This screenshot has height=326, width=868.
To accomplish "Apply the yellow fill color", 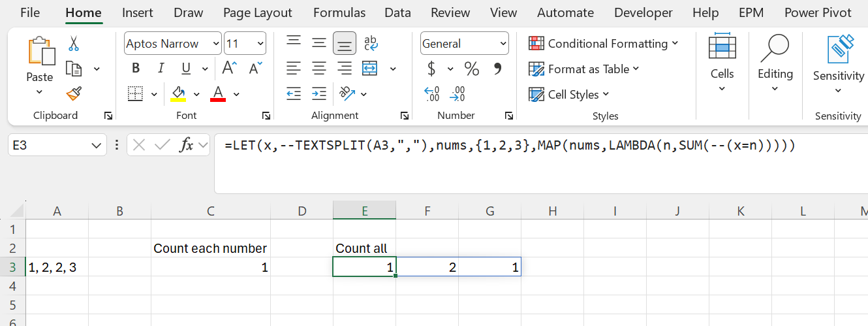I will click(x=178, y=94).
